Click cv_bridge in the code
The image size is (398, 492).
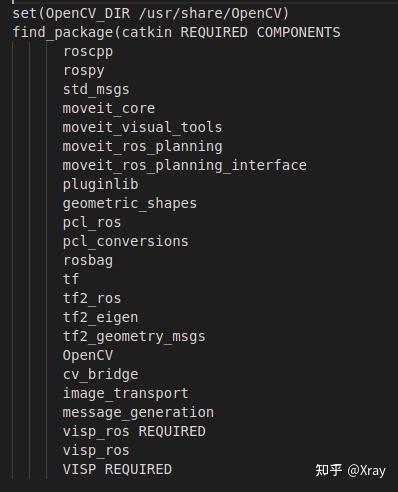(x=100, y=374)
